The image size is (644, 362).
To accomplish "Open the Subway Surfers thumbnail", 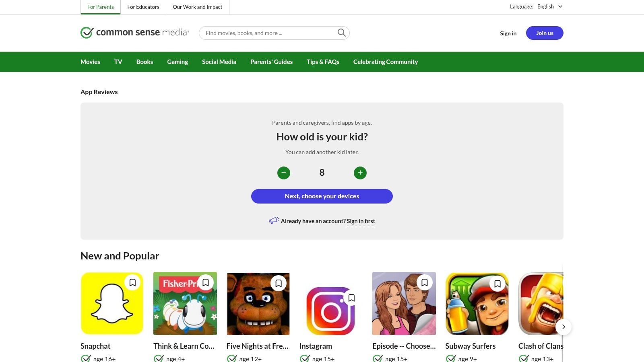I will [477, 304].
